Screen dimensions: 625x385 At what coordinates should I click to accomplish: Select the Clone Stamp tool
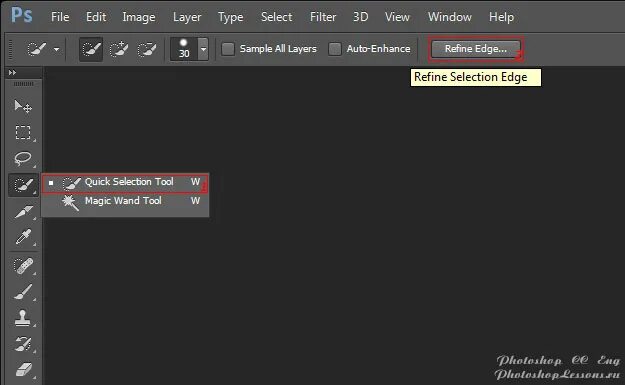[x=22, y=318]
